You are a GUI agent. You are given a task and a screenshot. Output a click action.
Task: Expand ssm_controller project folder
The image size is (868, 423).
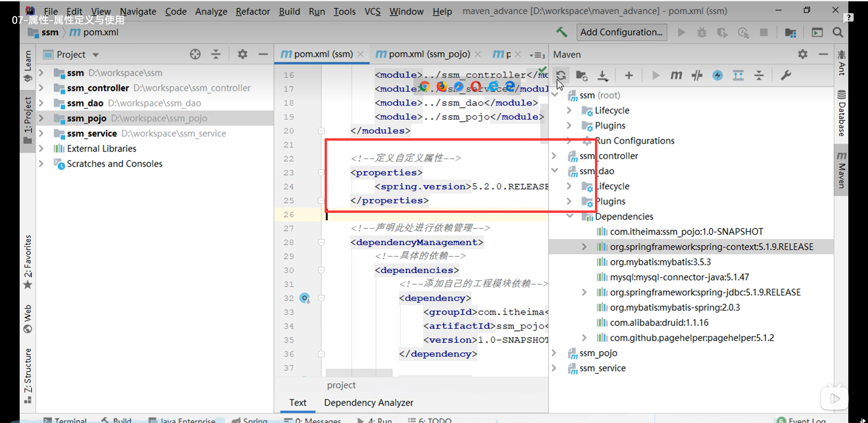(x=41, y=88)
